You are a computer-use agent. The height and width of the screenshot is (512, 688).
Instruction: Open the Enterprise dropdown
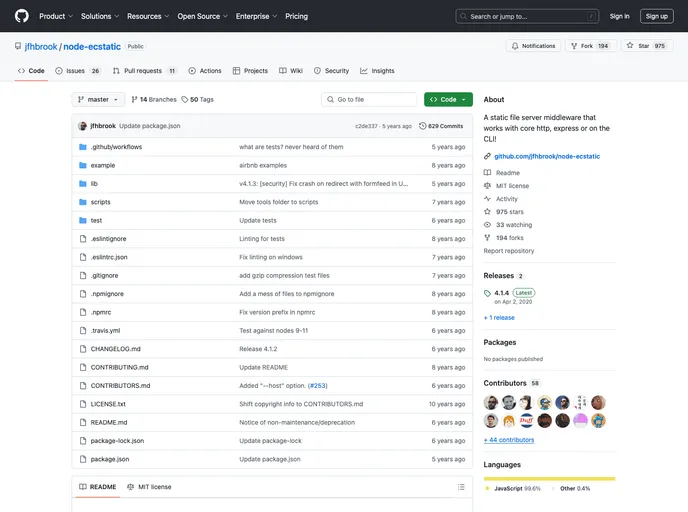tap(256, 16)
